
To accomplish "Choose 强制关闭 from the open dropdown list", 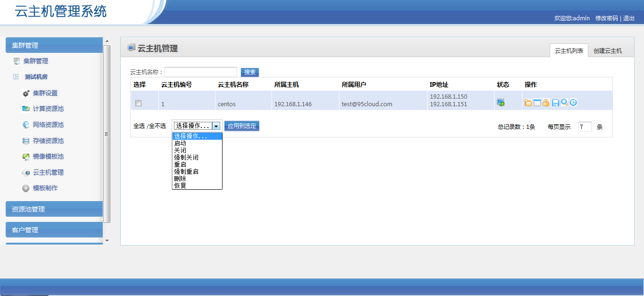I will pyautogui.click(x=186, y=157).
